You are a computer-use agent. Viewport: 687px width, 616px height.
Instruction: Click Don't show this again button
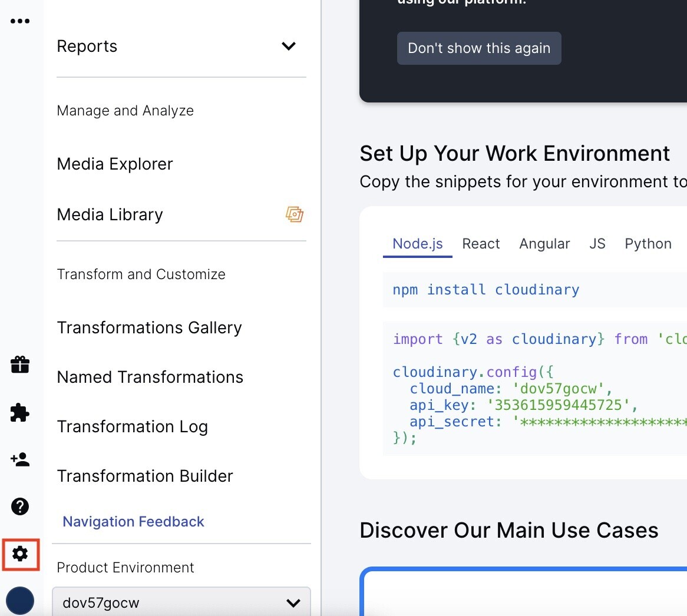tap(479, 48)
